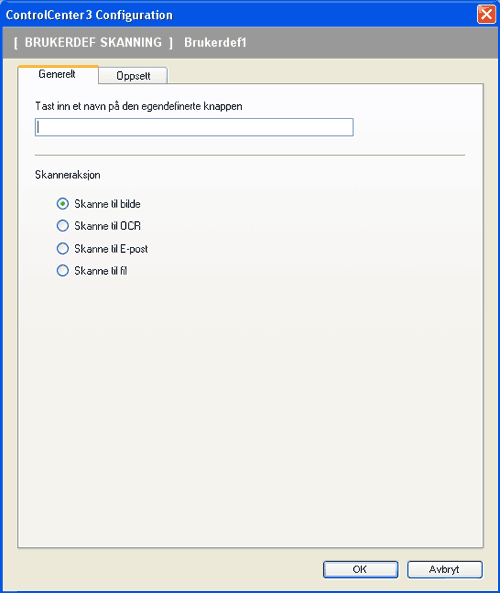Viewport: 500px width, 593px height.
Task: Click the BRUKERDEF SKANNING header text
Action: click(93, 42)
